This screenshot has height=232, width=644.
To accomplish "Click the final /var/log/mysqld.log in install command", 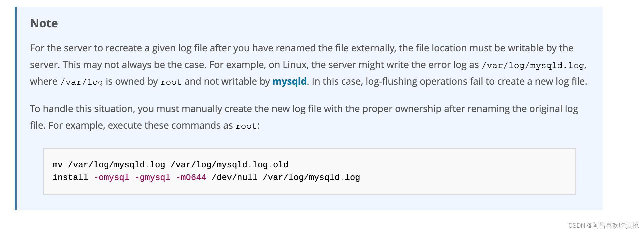I will pos(311,177).
